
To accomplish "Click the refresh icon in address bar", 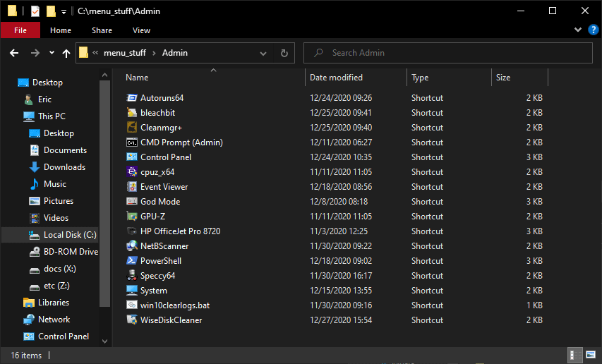I will [284, 53].
